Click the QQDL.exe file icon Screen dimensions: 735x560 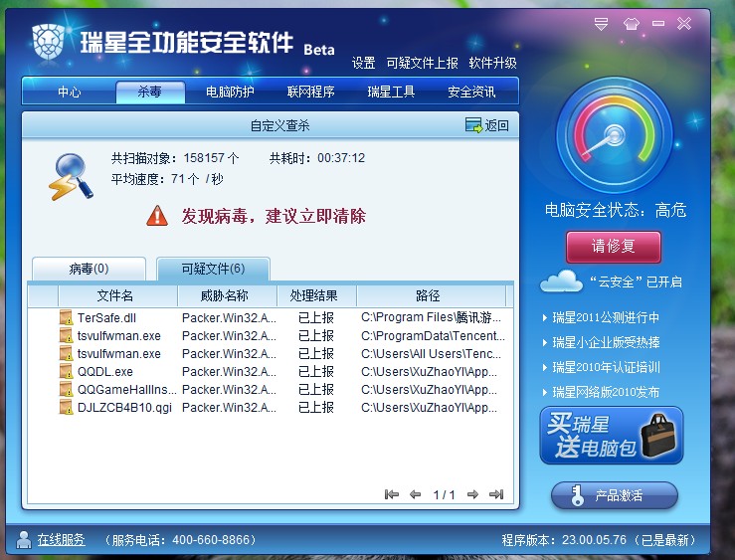(66, 371)
